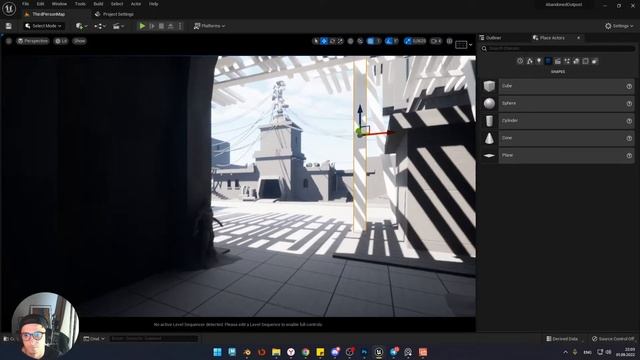
Task: Click the Unreal Engine logo icon
Action: coord(9,9)
